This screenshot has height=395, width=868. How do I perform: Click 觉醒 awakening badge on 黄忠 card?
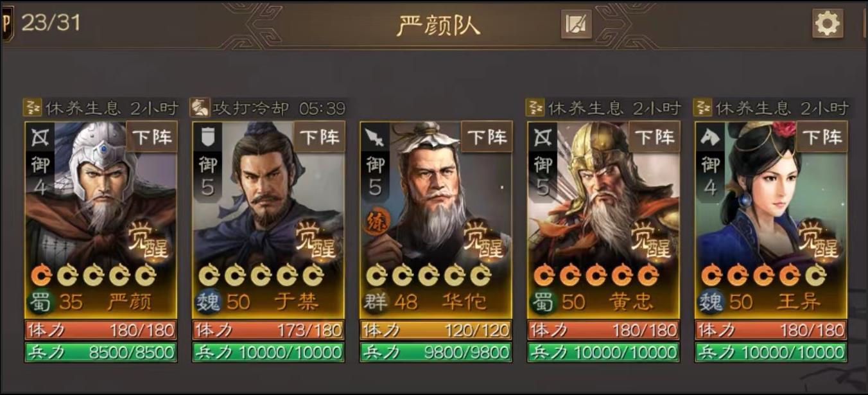pos(651,238)
